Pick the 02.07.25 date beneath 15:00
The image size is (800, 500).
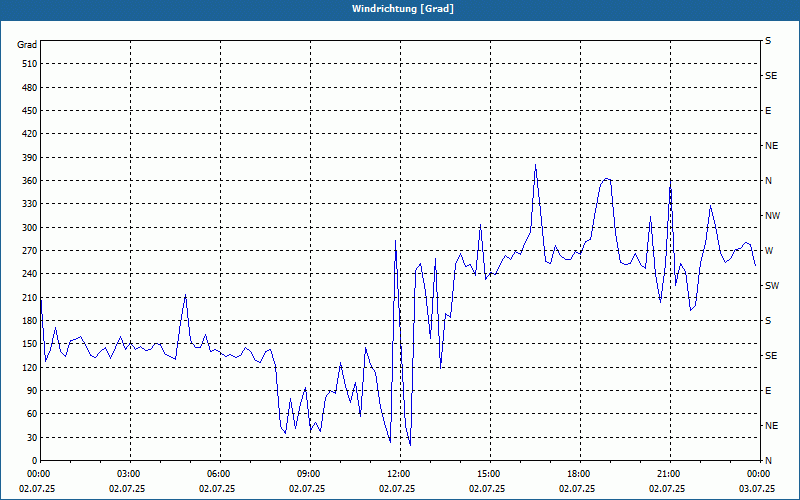click(487, 488)
